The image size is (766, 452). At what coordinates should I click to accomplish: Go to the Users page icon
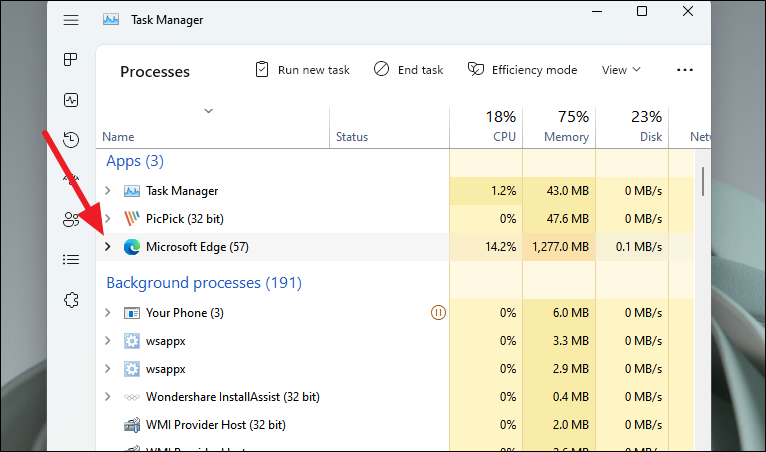[70, 220]
